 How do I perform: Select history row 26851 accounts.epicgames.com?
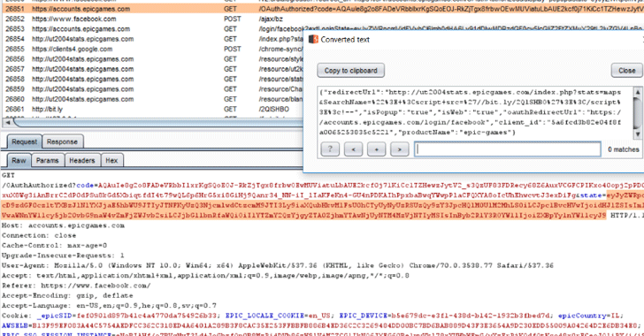[322, 9]
